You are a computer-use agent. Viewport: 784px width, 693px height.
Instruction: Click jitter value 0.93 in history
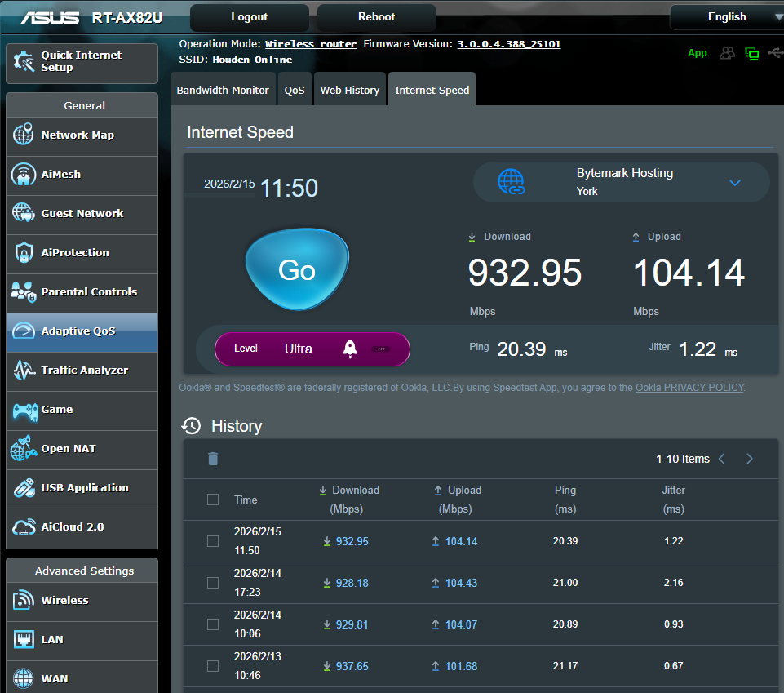point(674,624)
